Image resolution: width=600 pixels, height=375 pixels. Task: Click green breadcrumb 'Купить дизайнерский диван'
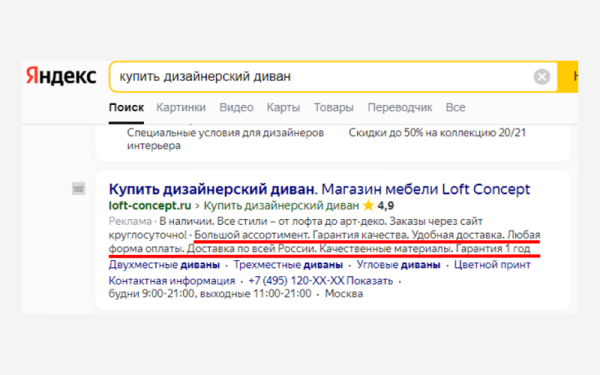[281, 206]
